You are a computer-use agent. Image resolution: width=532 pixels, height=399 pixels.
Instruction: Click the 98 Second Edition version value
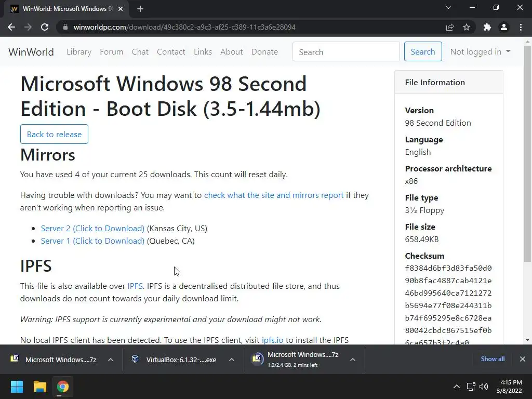tap(437, 123)
